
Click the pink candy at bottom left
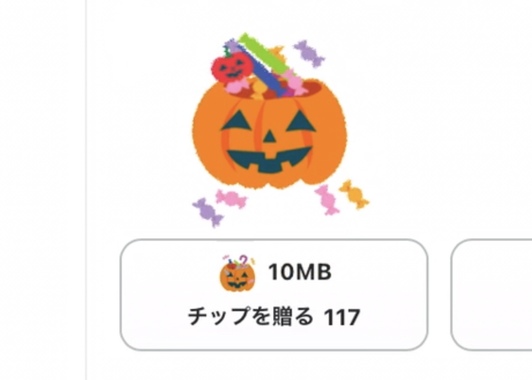pos(231,198)
